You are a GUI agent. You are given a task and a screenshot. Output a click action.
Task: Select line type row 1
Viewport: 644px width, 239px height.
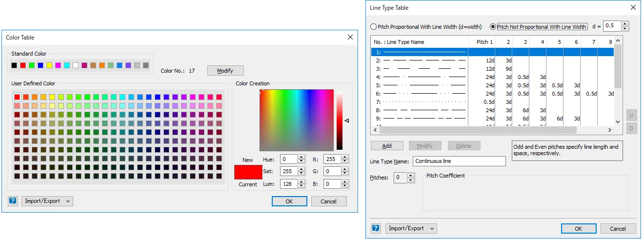(x=492, y=52)
